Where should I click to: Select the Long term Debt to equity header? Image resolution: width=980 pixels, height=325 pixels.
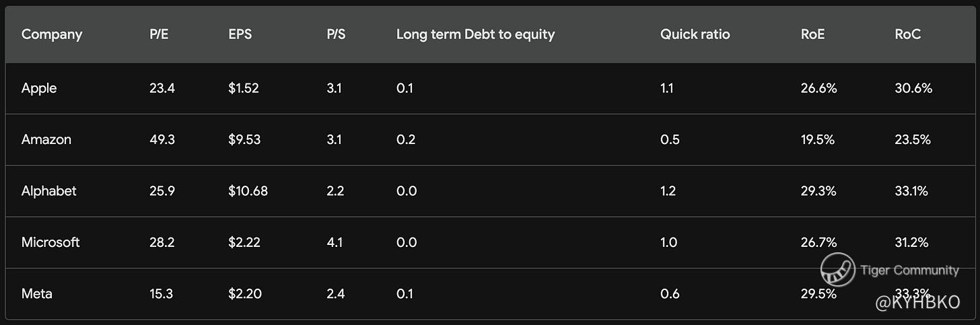[475, 34]
